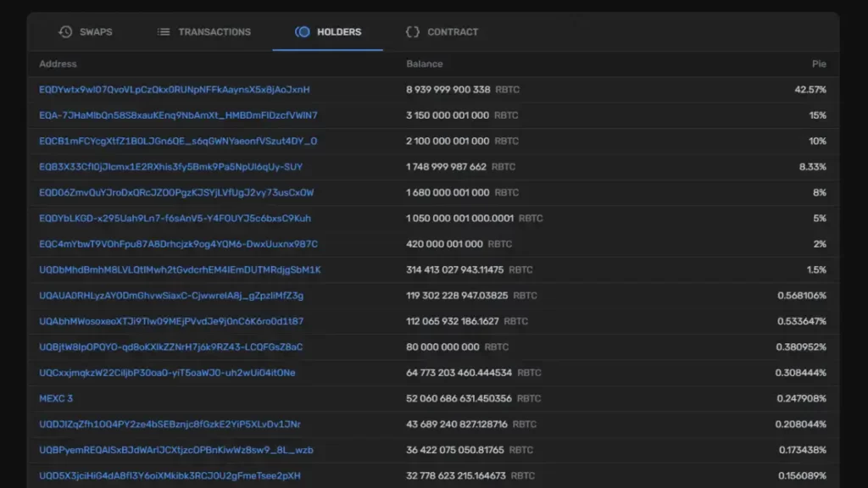Open holder address starting UQCxxjmqkzW22

pyautogui.click(x=167, y=373)
